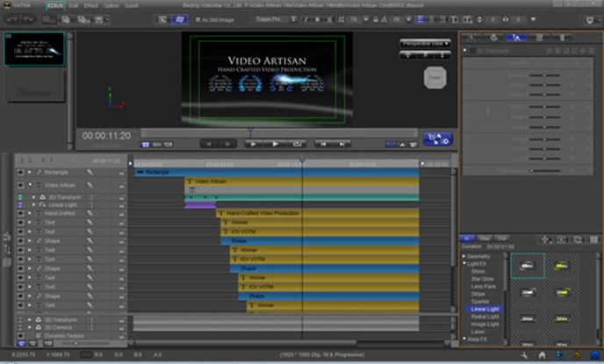Toggle the checkbox beside 3D Transform in properties panel

point(472,50)
